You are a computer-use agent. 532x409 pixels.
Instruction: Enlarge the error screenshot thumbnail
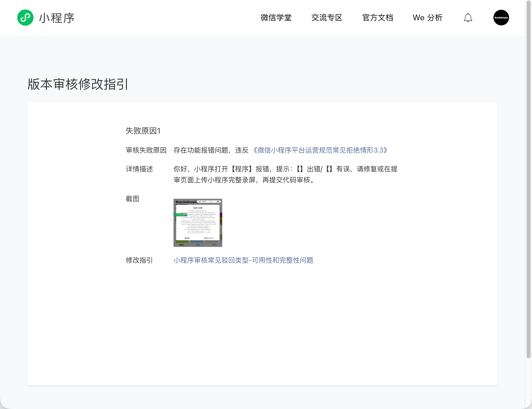[x=198, y=223]
